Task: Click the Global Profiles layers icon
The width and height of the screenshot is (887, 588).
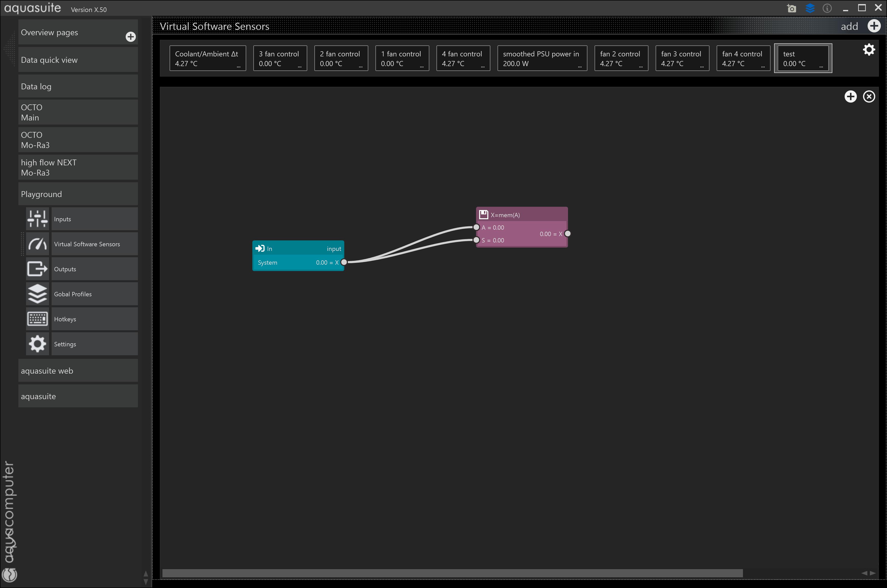Action: coord(37,294)
